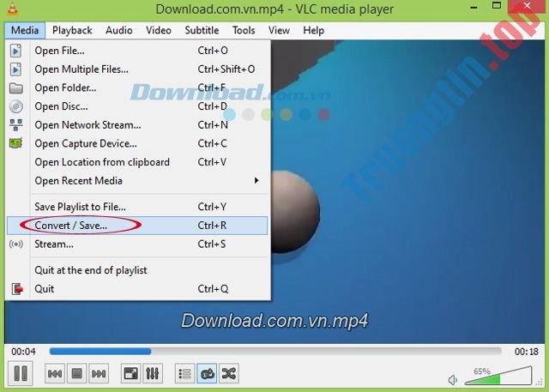Screen dimensions: 549x392
Task: Open the Subtitle menu
Action: (202, 30)
